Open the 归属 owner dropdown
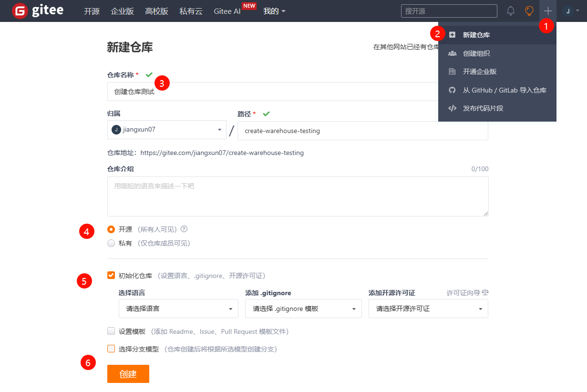The image size is (587, 392). [x=166, y=130]
